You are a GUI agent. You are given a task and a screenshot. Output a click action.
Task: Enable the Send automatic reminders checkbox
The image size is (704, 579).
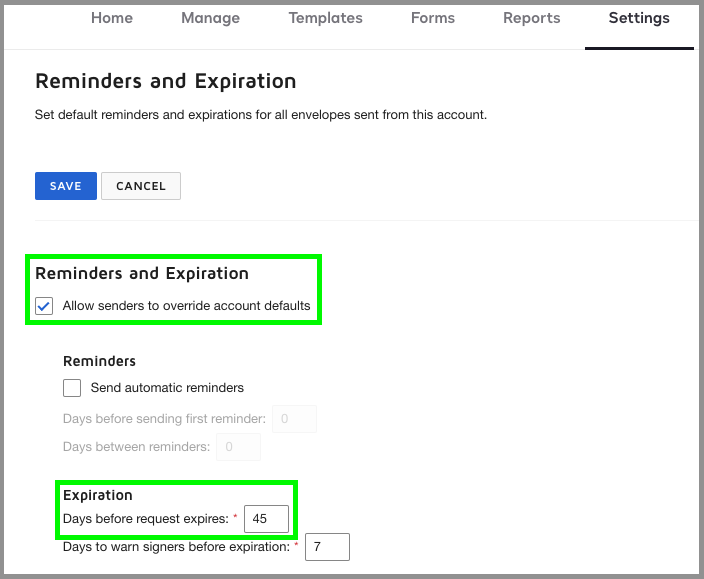click(x=72, y=388)
